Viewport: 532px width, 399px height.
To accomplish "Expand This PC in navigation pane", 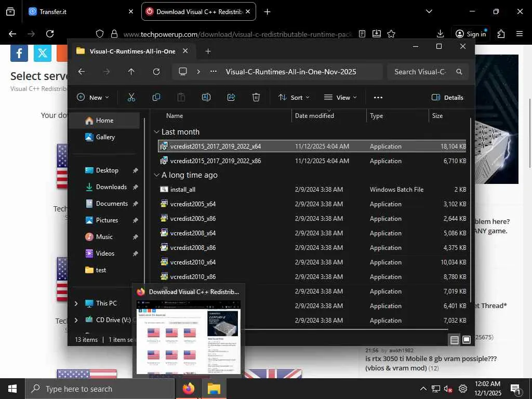I will (x=76, y=303).
